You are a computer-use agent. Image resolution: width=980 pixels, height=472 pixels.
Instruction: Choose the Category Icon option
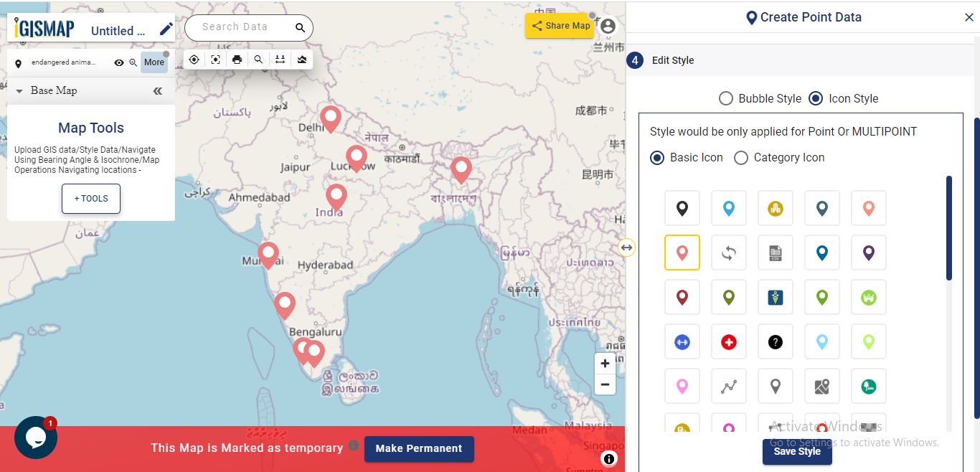[x=740, y=157]
